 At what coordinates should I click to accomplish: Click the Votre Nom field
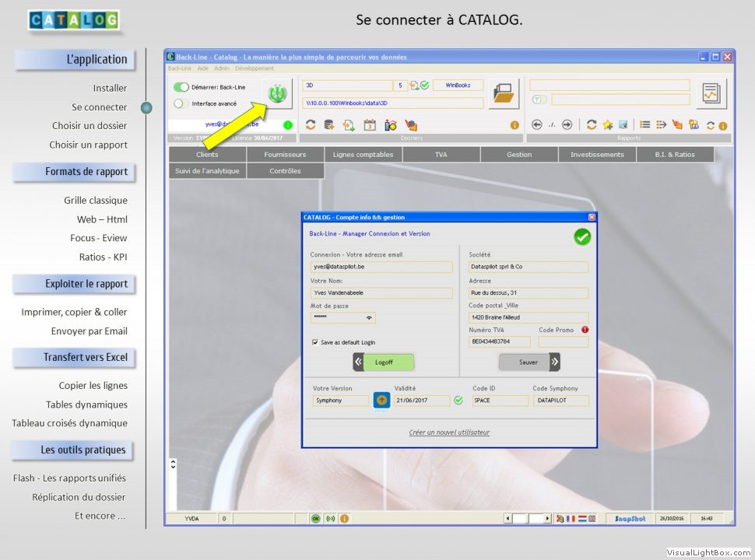coord(381,292)
